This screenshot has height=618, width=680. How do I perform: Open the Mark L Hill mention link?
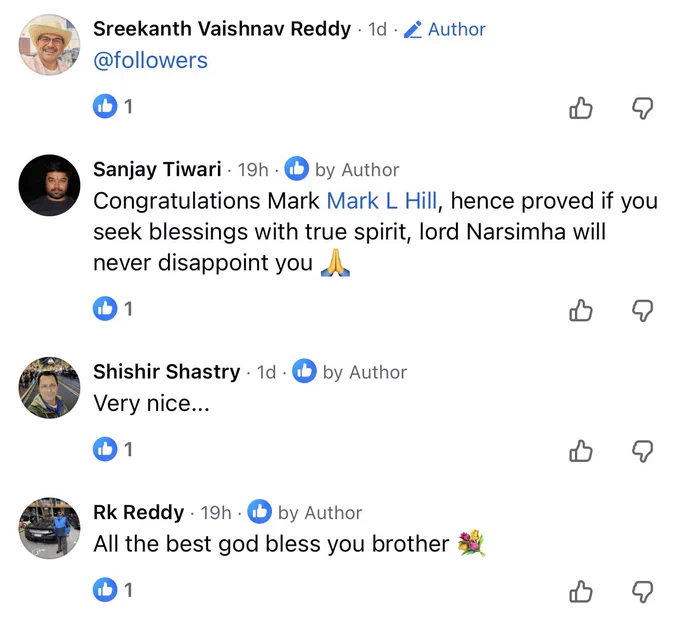click(x=382, y=201)
